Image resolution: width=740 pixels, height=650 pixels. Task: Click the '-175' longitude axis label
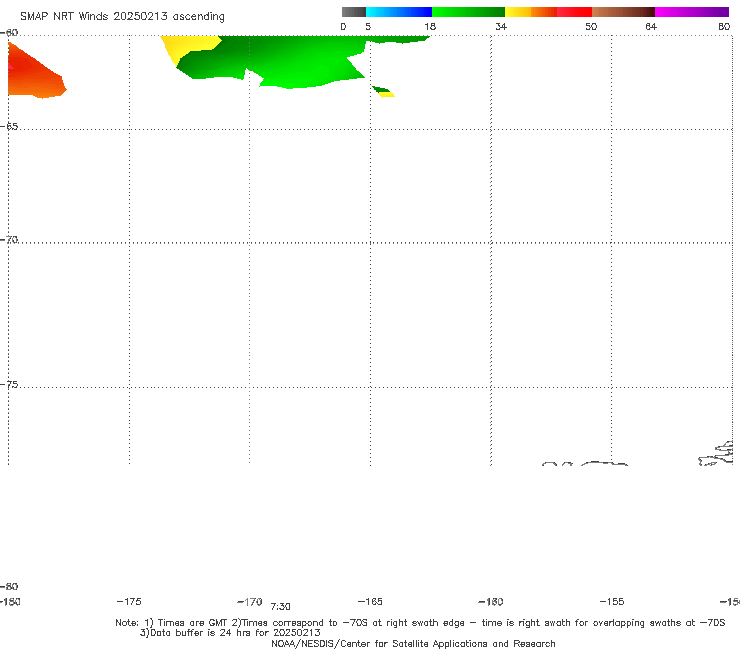(129, 601)
